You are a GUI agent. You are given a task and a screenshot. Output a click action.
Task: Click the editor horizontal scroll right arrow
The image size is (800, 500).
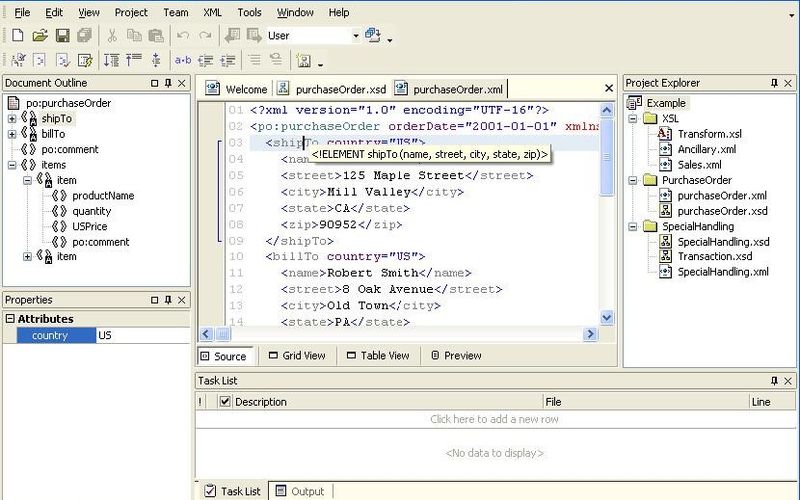[590, 334]
